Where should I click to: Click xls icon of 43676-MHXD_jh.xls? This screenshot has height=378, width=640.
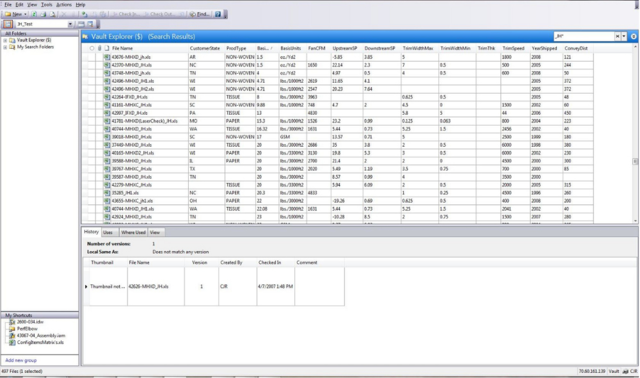(x=107, y=57)
